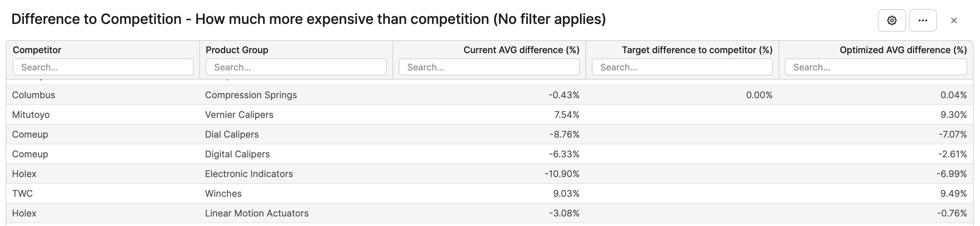Screen dimensions: 980x226
Task: Select the Comeup Dial Calipers row
Action: point(490,134)
